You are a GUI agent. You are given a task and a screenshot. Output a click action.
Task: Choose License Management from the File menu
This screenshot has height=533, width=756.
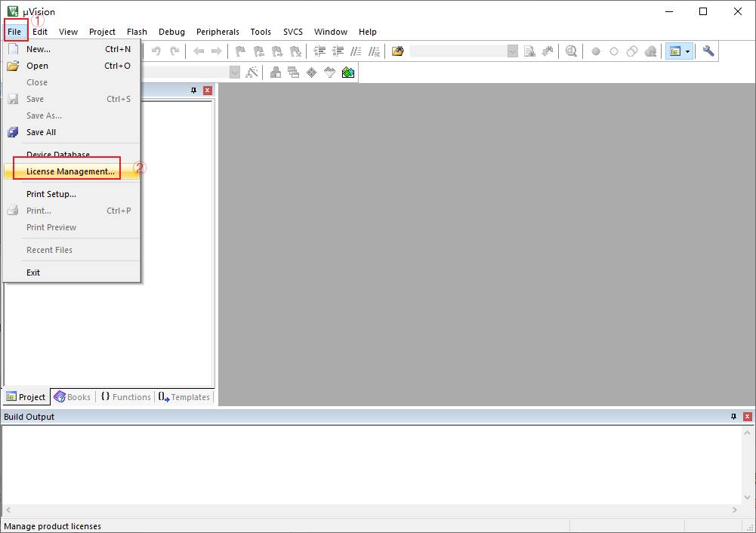pos(70,171)
